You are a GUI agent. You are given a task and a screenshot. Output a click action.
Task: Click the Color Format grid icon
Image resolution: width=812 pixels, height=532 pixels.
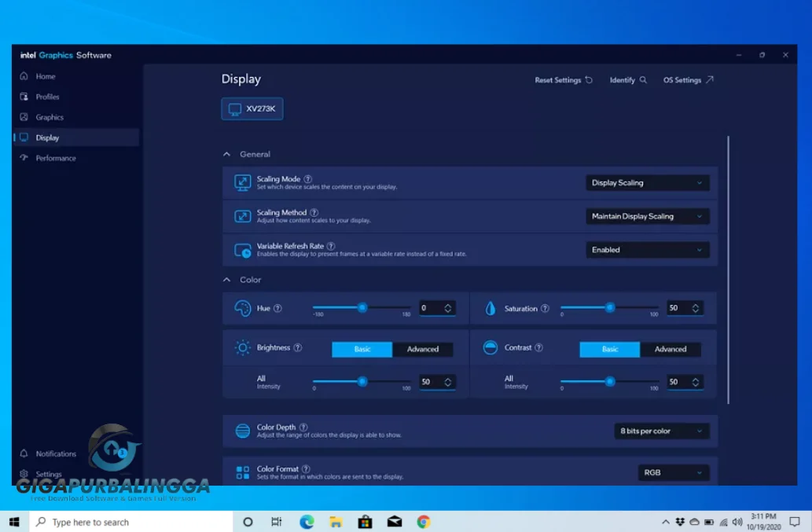242,472
